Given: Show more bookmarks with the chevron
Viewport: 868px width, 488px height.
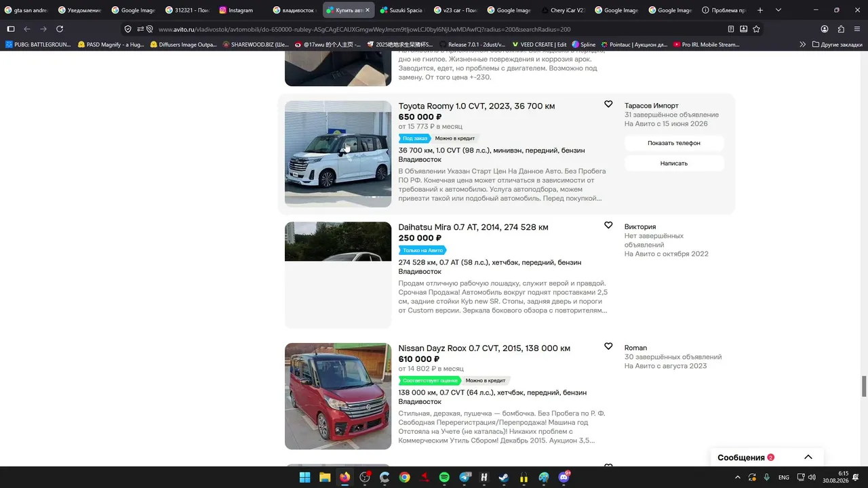Looking at the screenshot, I should point(803,45).
